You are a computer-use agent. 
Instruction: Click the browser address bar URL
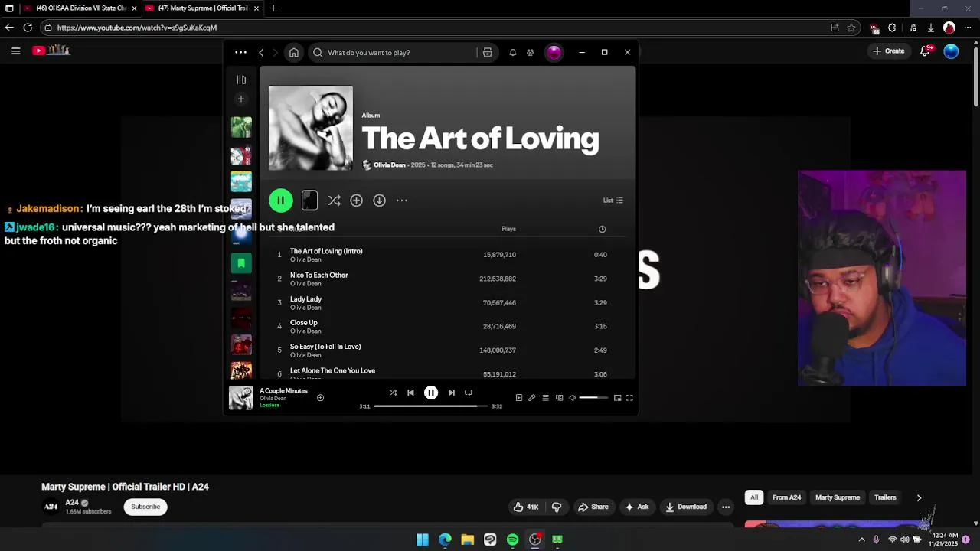tap(137, 28)
